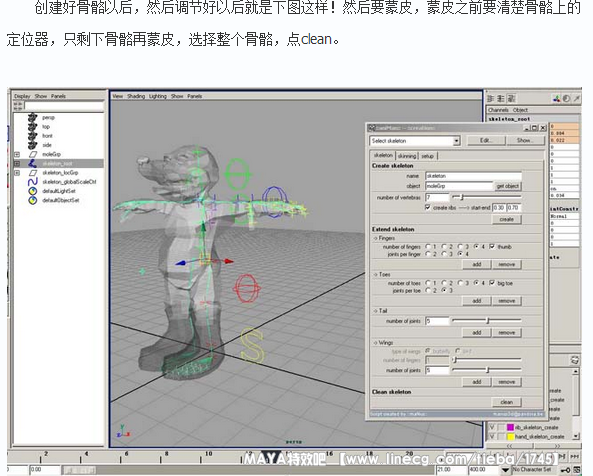Click the skeleton_locGrp transform icon
The height and width of the screenshot is (476, 593).
pyautogui.click(x=33, y=173)
